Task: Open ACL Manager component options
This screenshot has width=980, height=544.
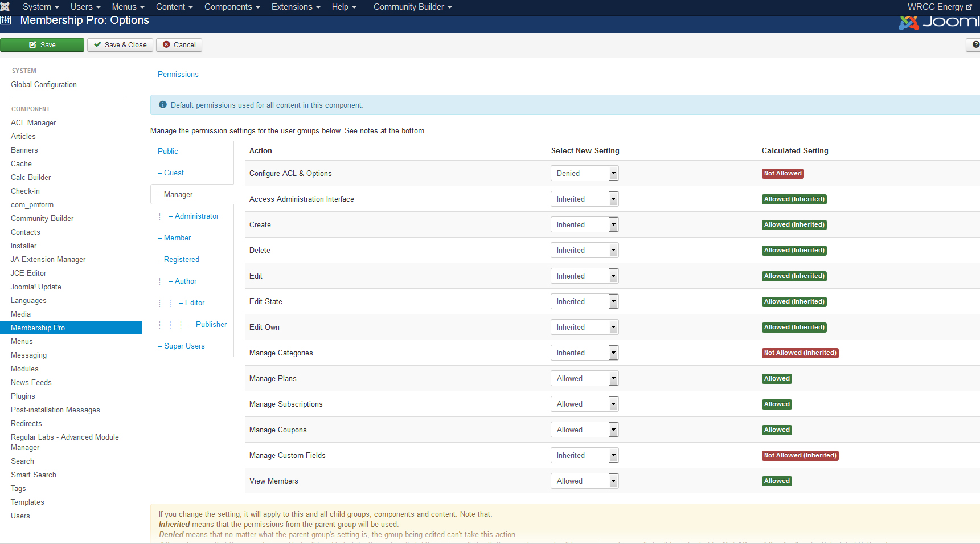Action: [x=33, y=122]
